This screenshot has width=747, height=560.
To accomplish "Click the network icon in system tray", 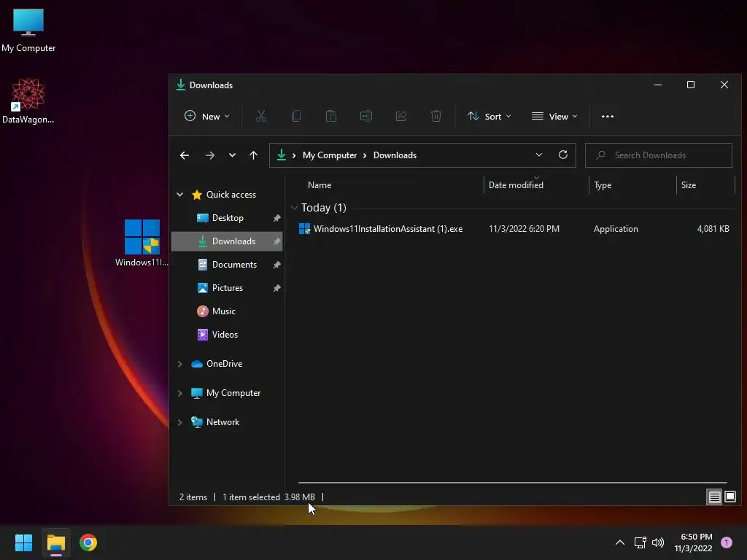I will (640, 542).
